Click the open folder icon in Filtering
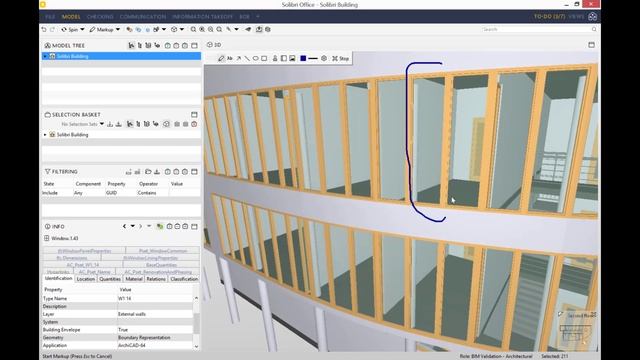This screenshot has width=640, height=360. click(148, 172)
